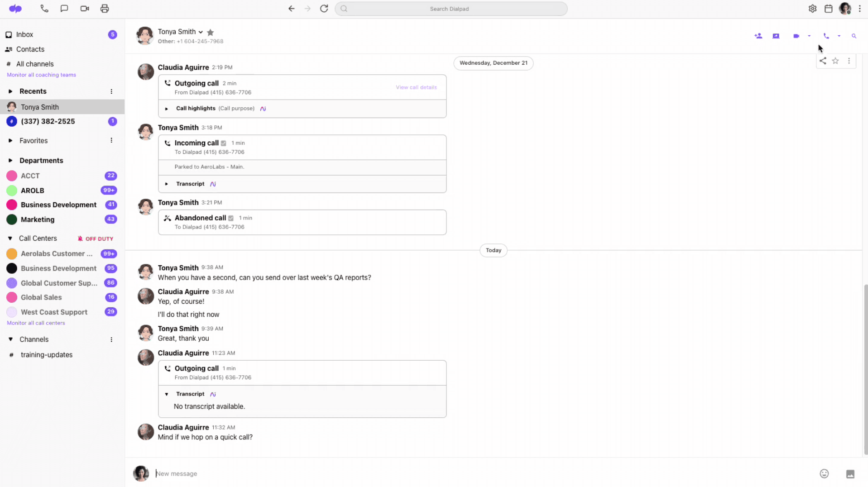Click View call details link
Image resolution: width=868 pixels, height=487 pixels.
[x=416, y=87]
